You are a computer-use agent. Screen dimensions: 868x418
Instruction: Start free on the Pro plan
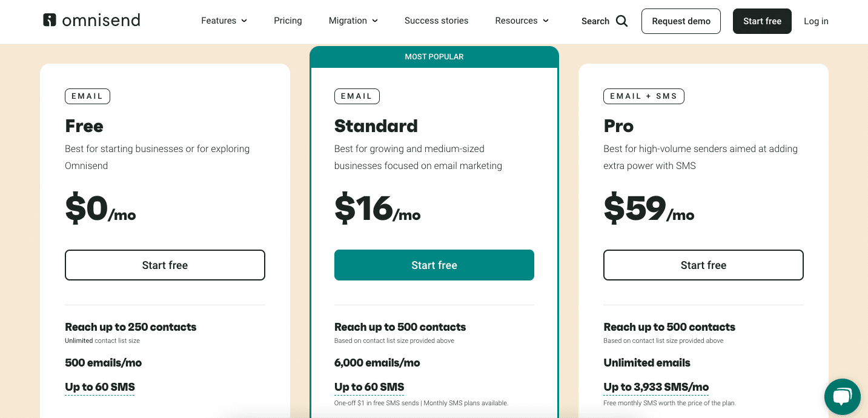tap(703, 265)
